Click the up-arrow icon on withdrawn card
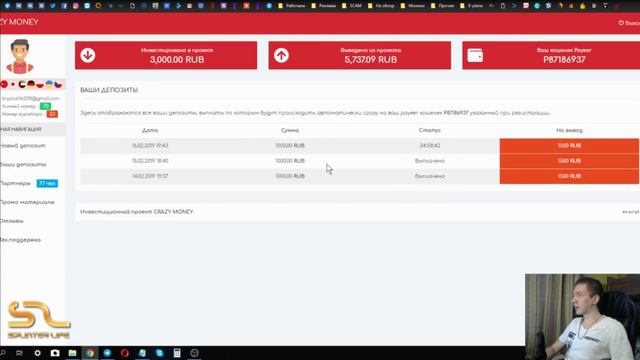Image resolution: width=640 pixels, height=360 pixels. pos(281,55)
